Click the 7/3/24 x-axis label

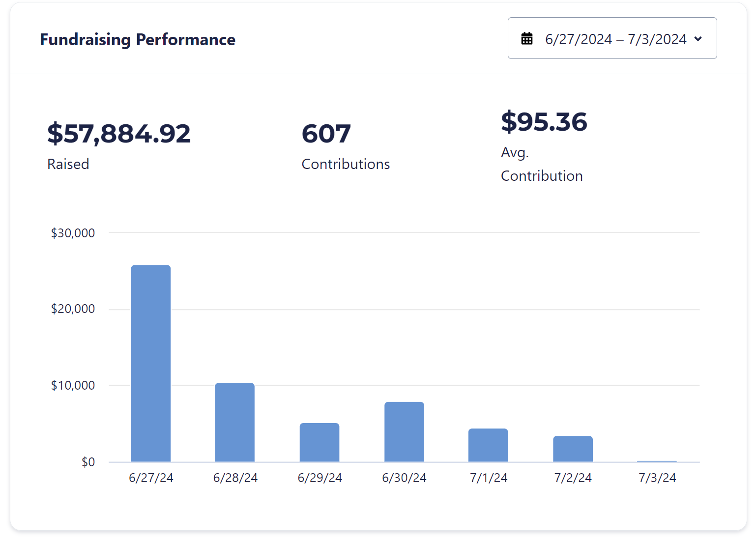pyautogui.click(x=657, y=478)
